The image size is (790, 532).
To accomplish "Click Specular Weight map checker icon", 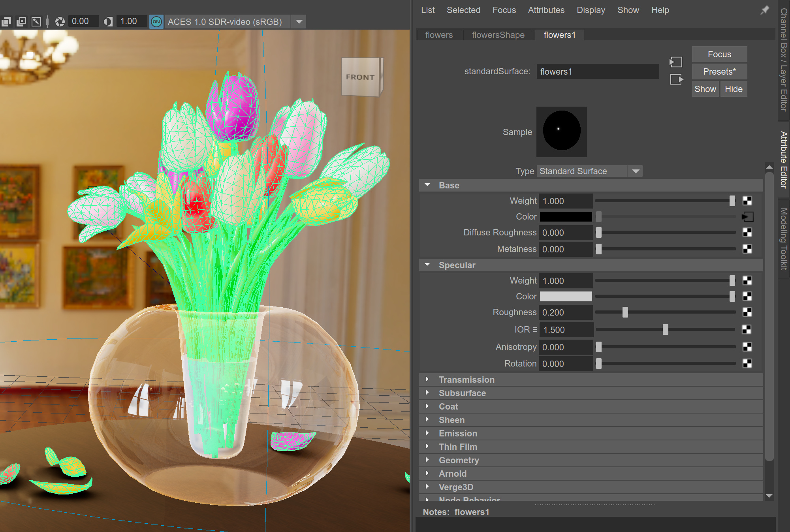I will point(747,281).
